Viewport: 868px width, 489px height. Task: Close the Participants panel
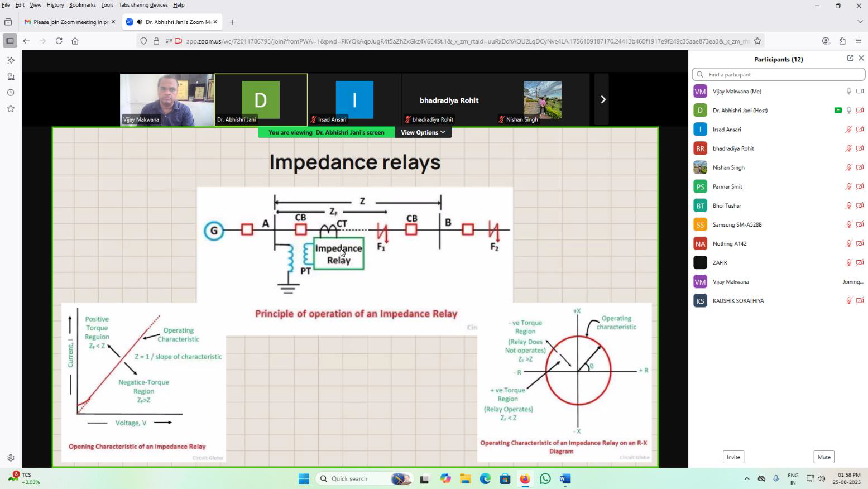tap(861, 58)
